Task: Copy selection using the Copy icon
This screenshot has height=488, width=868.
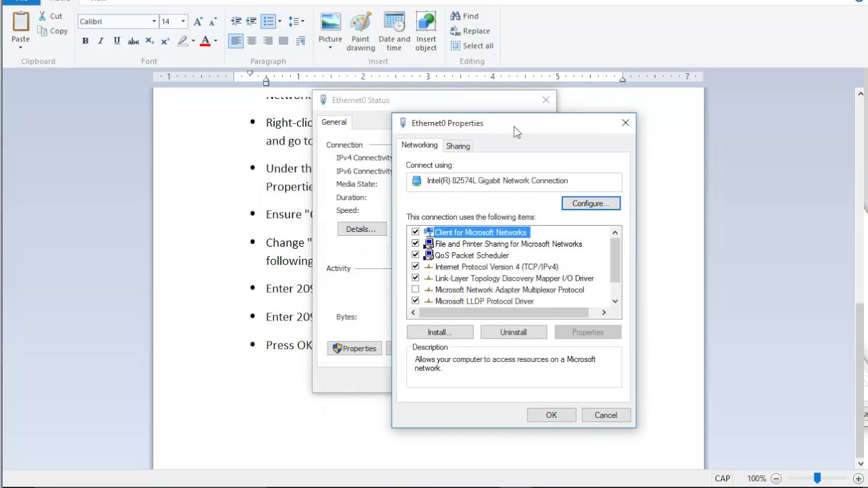Action: 42,31
